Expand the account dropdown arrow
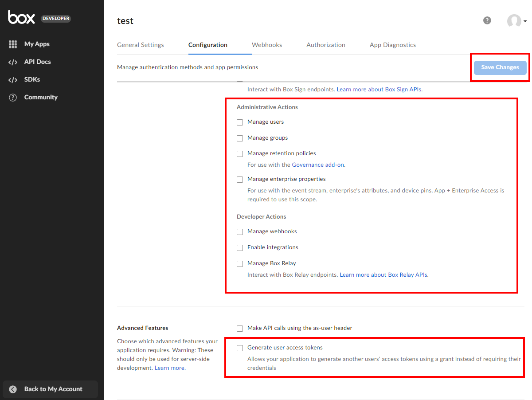Screen dimensions: 532x400 [x=525, y=21]
